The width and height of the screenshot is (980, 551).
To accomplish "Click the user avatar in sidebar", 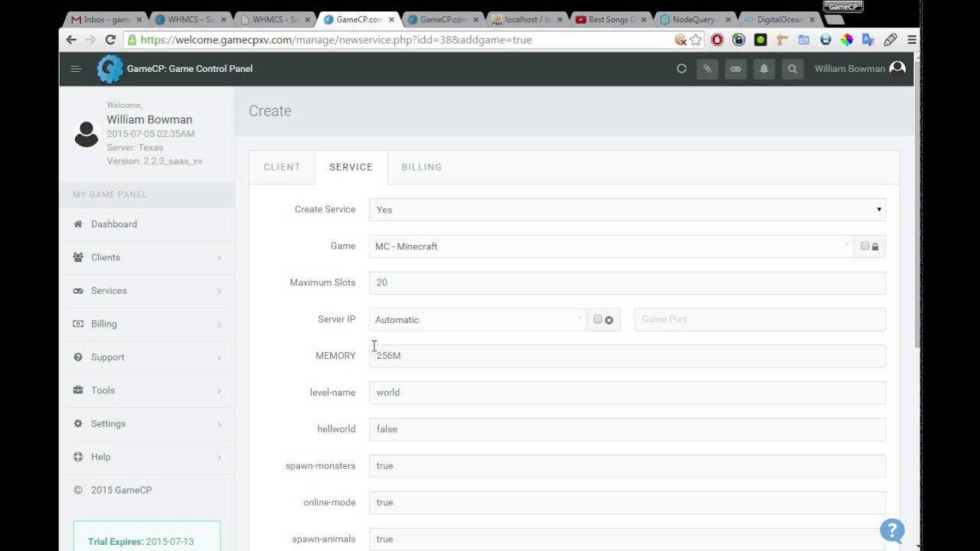I will tap(87, 134).
